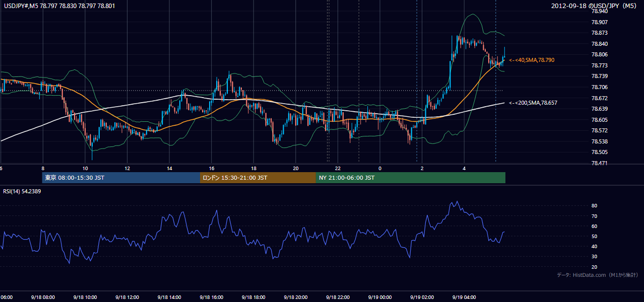
Task: Click price axis value 78.505
Action: [x=599, y=152]
